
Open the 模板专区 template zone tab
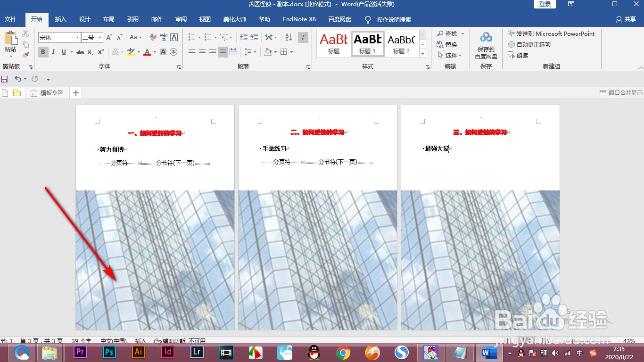pyautogui.click(x=47, y=93)
